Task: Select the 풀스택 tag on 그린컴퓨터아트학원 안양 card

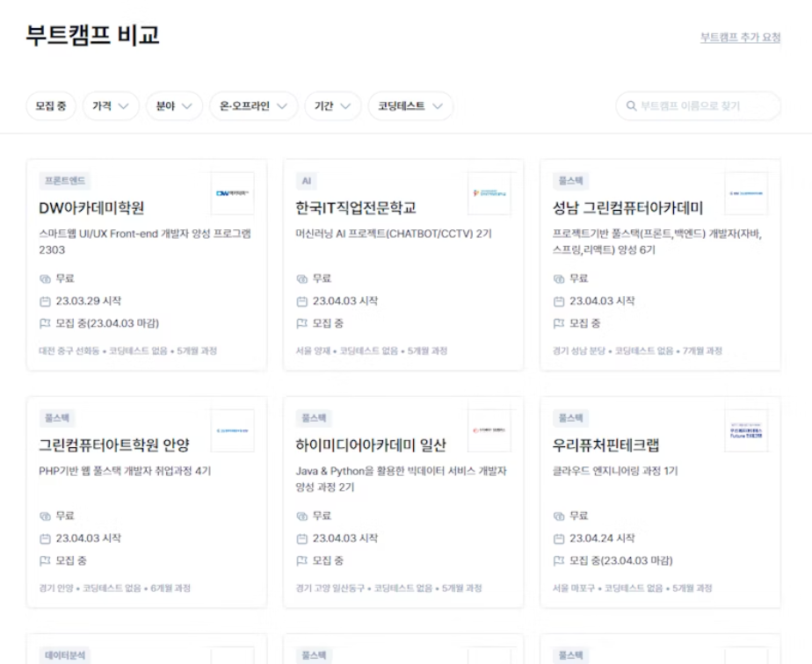Action: click(57, 415)
